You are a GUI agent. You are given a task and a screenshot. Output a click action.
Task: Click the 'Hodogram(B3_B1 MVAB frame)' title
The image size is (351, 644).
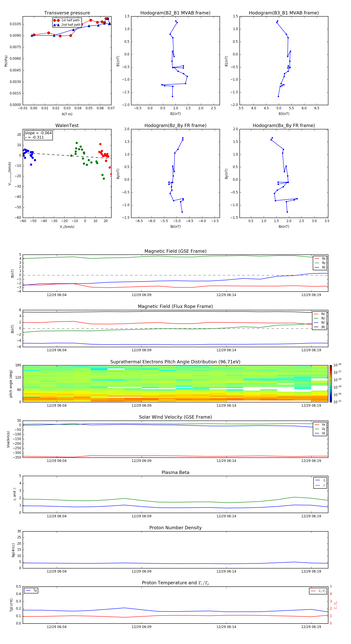(284, 13)
